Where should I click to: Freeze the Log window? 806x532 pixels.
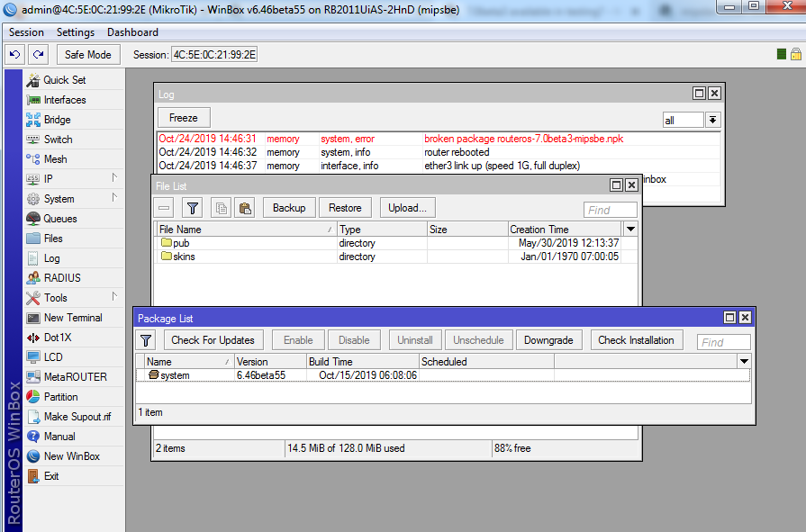184,118
